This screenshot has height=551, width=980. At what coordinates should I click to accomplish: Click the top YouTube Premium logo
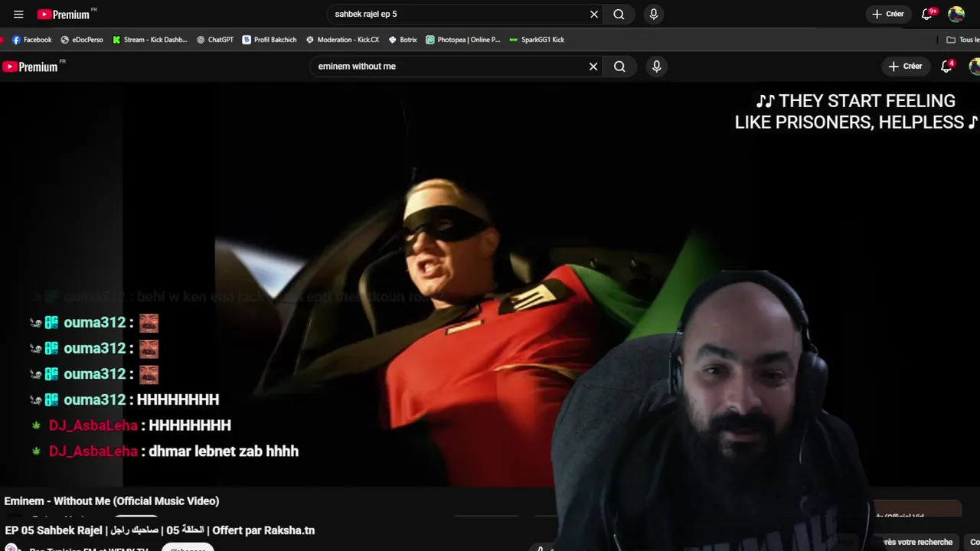point(65,14)
